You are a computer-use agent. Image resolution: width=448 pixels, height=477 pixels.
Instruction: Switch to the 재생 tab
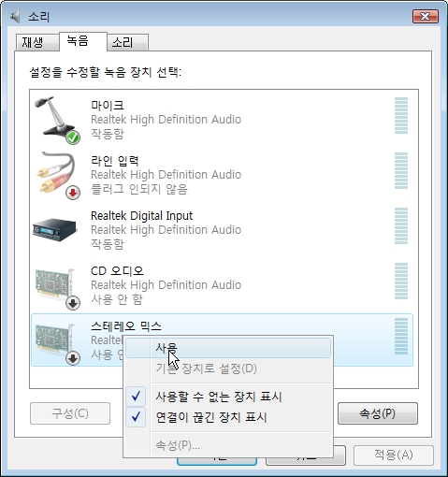37,42
